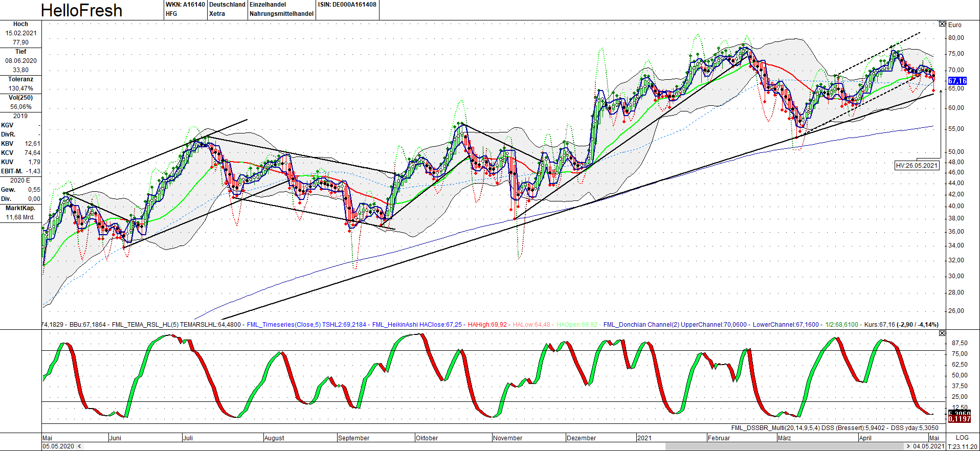Click the ISIN: DE000A161408 field
The width and height of the screenshot is (980, 451).
(x=347, y=5)
